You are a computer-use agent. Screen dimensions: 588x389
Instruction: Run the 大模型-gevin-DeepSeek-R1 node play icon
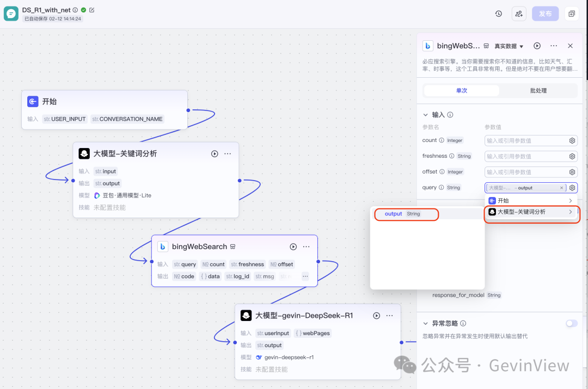(x=376, y=315)
